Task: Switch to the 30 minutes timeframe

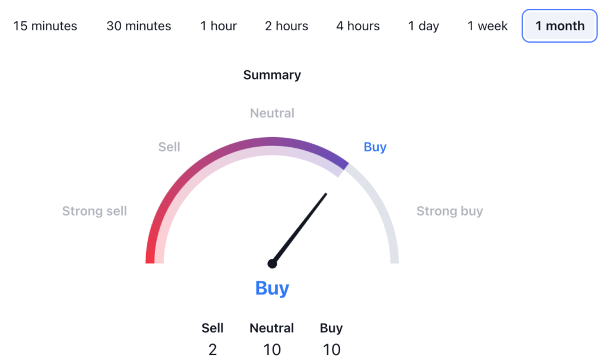Action: pos(139,26)
